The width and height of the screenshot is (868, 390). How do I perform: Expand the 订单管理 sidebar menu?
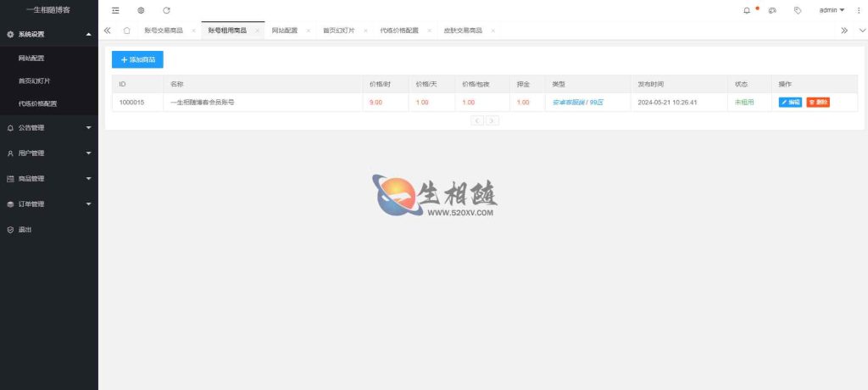tap(49, 204)
